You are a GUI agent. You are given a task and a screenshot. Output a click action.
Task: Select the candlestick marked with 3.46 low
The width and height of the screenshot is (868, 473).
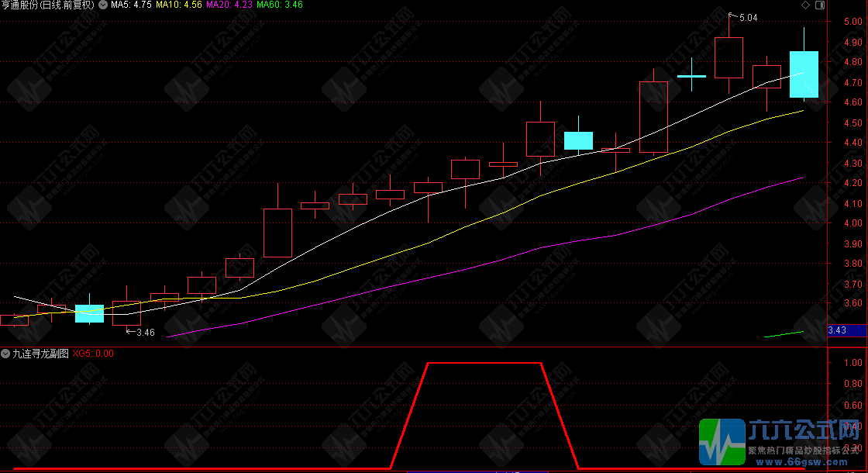pos(127,313)
